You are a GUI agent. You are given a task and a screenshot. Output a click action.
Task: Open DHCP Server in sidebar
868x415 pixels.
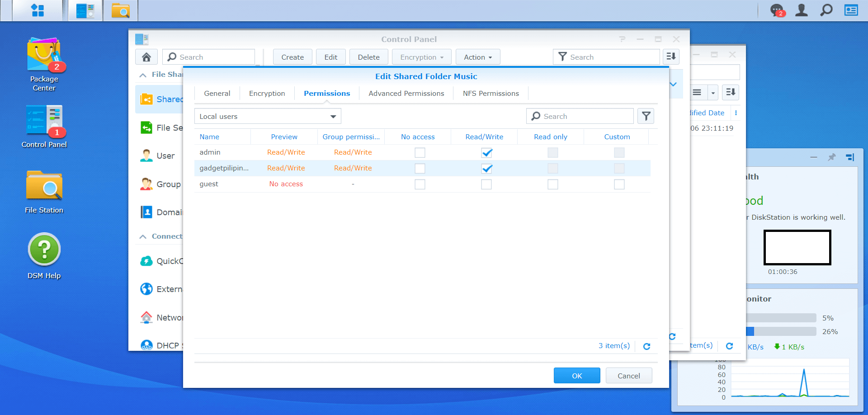[161, 345]
